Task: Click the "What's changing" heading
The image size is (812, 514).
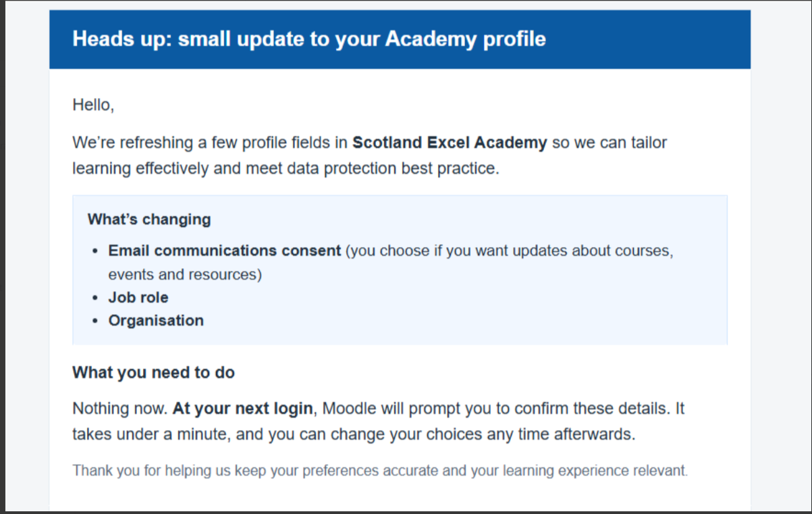Action: [149, 220]
